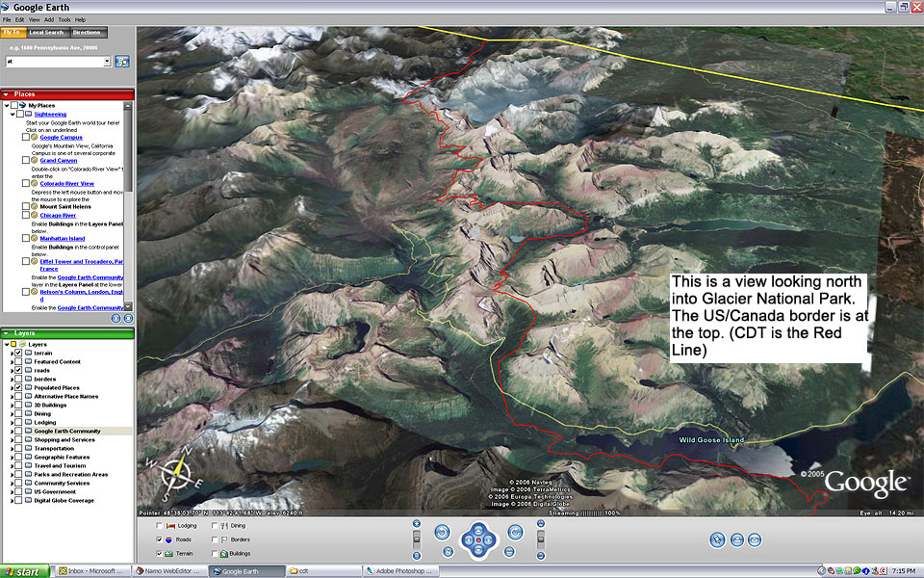Click the Lodging bed icon in bottom panel
Screen dimensions: 924x578
[171, 526]
